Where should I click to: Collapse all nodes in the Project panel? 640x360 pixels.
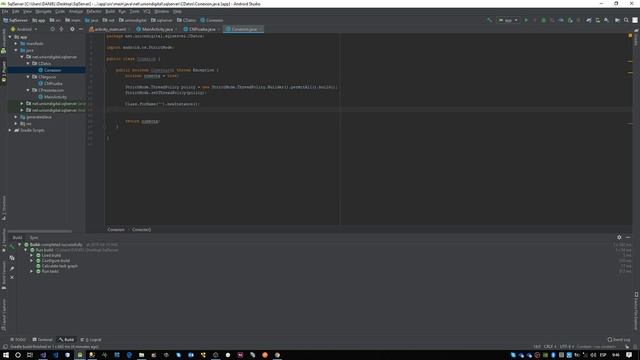[61, 29]
